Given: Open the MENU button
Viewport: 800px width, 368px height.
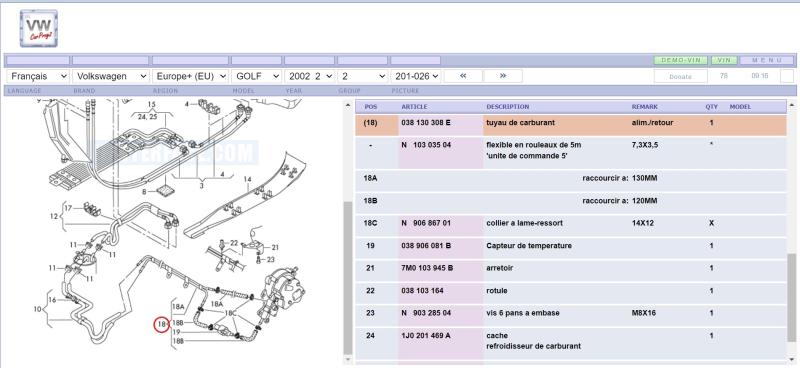Looking at the screenshot, I should (767, 60).
